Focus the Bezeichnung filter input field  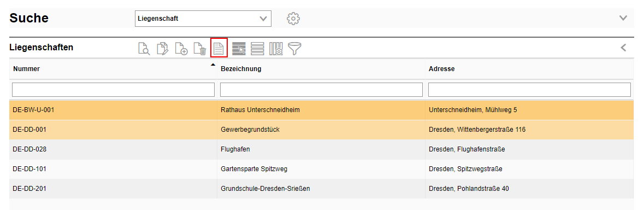click(321, 90)
